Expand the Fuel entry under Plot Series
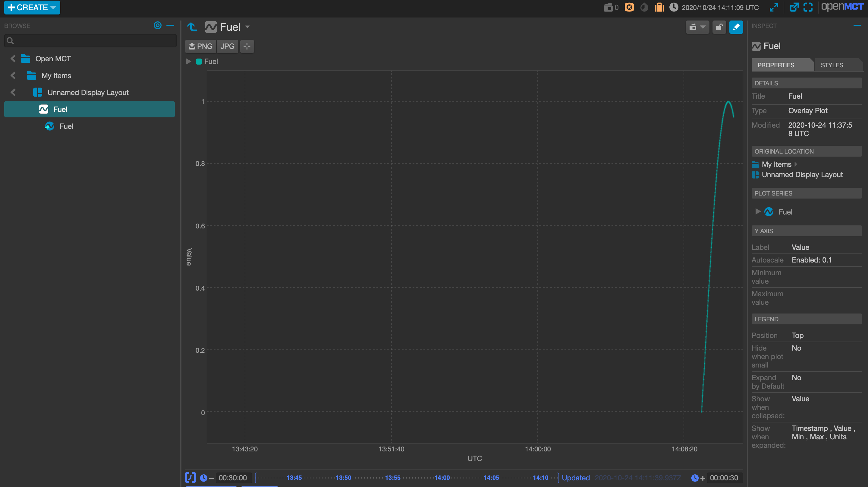Image resolution: width=868 pixels, height=487 pixels. click(758, 212)
